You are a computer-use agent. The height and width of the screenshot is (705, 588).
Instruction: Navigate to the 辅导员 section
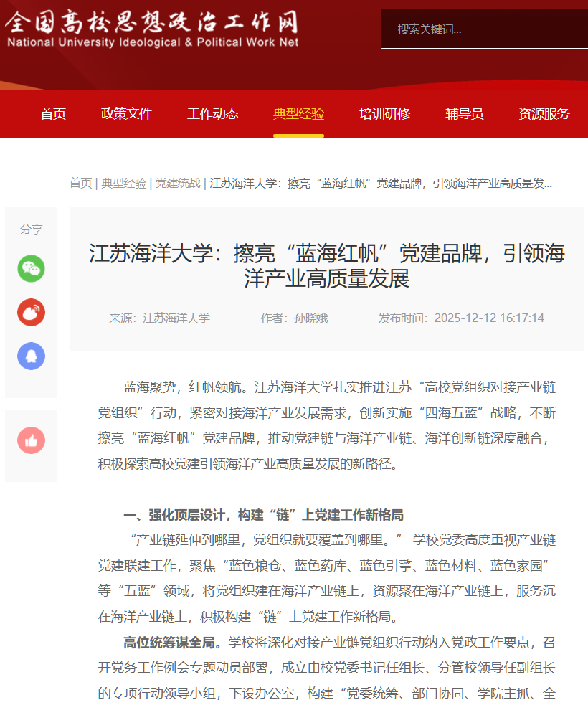point(464,113)
